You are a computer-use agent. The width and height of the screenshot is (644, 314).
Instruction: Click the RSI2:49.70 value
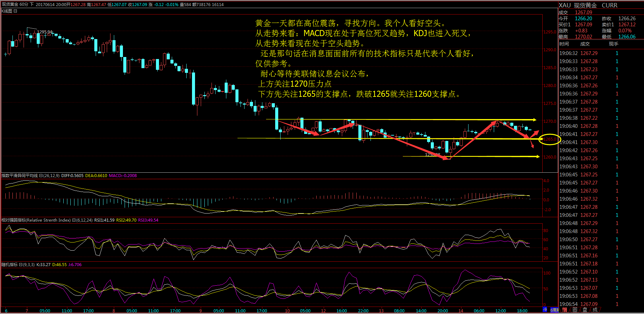pos(126,220)
